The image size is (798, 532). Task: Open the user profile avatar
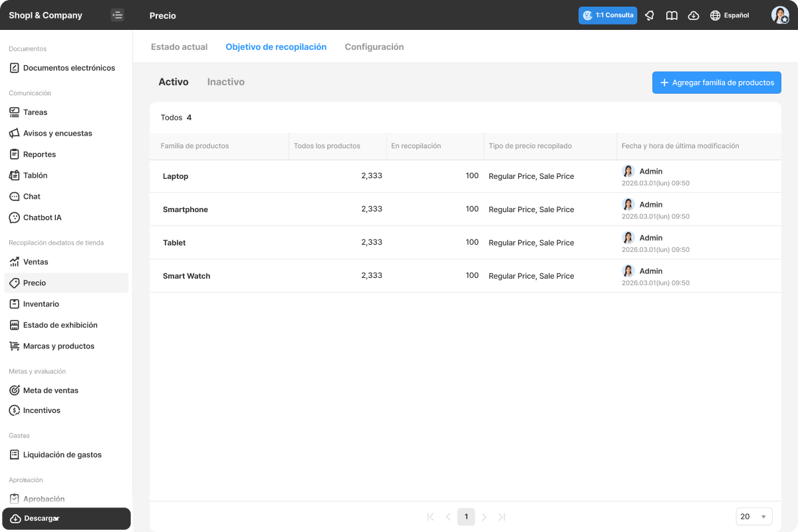[780, 15]
